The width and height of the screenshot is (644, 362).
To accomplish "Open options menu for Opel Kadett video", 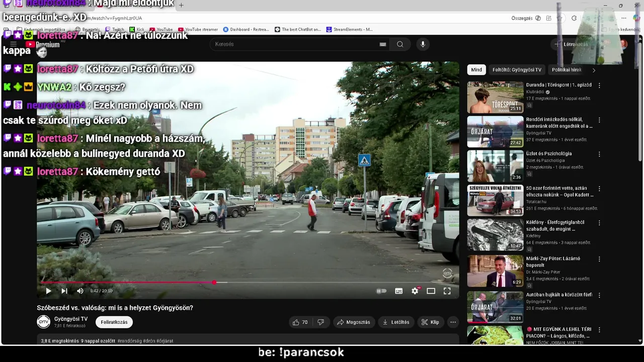I will click(599, 189).
